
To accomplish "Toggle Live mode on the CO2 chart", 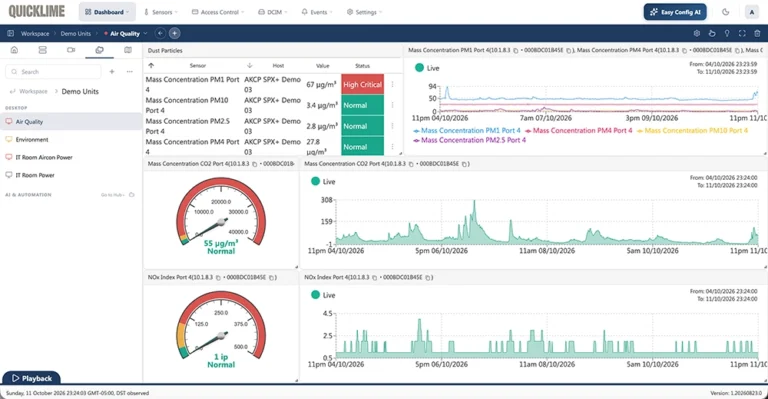I will click(315, 181).
